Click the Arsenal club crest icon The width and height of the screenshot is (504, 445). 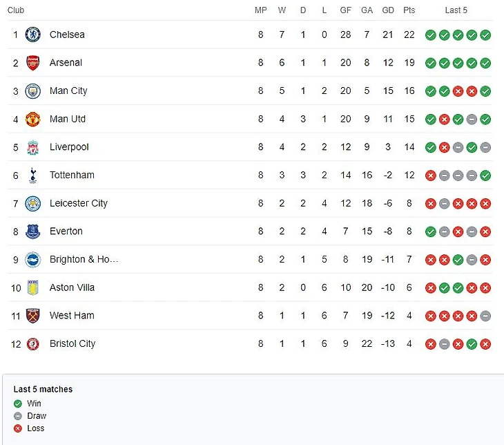point(32,63)
